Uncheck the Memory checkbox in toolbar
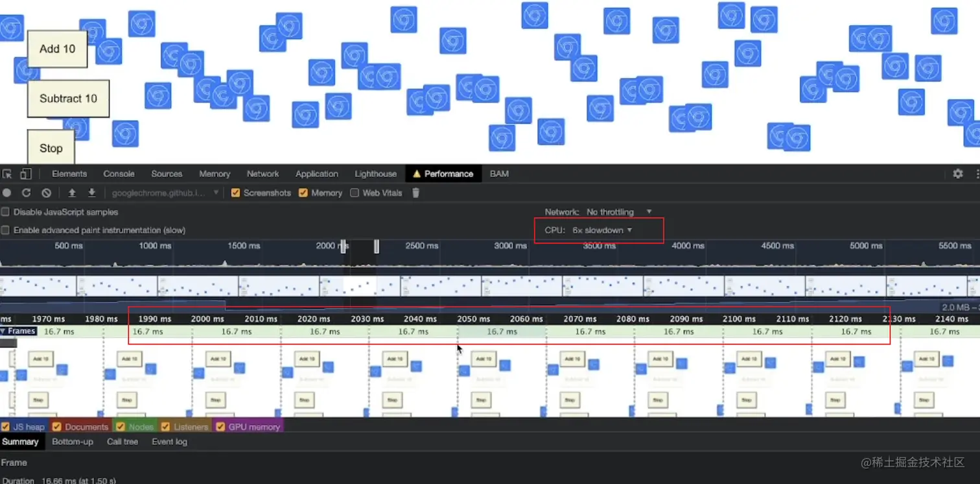The width and height of the screenshot is (980, 484). [x=303, y=193]
